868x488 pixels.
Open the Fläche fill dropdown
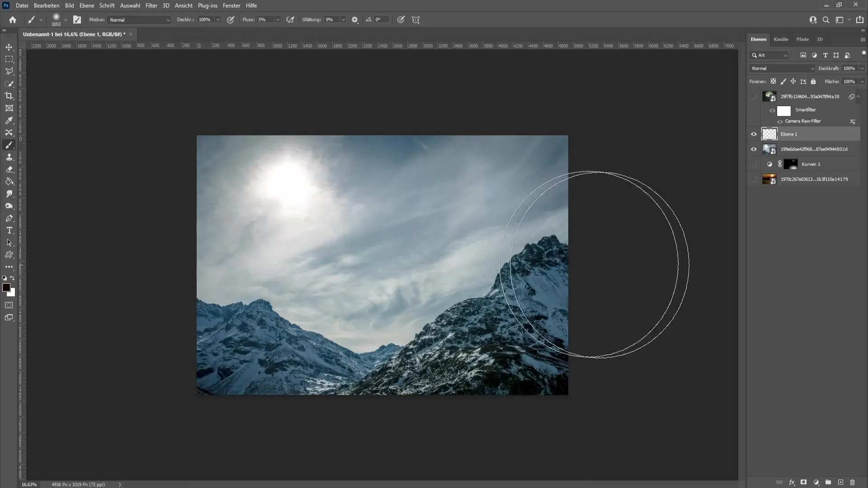coord(862,81)
